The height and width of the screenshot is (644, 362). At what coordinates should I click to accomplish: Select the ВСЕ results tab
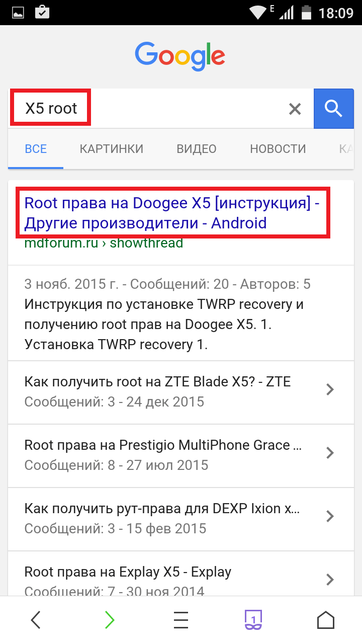tap(36, 149)
